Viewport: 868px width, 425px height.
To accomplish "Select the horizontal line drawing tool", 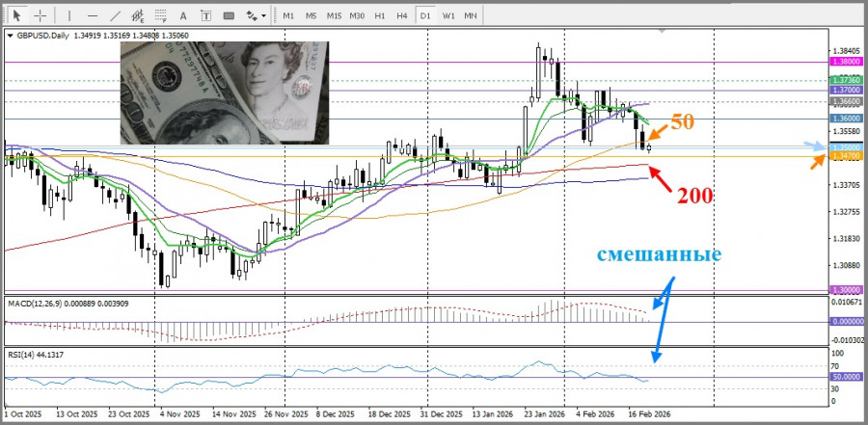I will [93, 15].
